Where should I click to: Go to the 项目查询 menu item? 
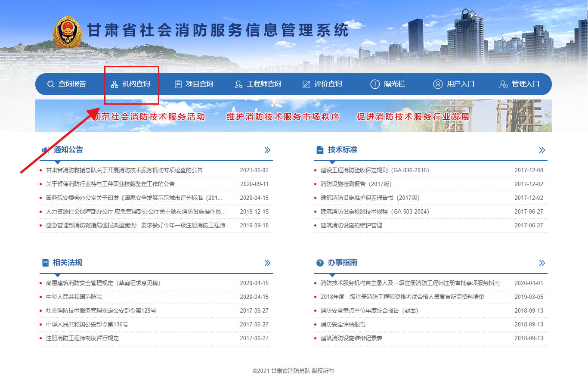tap(199, 84)
